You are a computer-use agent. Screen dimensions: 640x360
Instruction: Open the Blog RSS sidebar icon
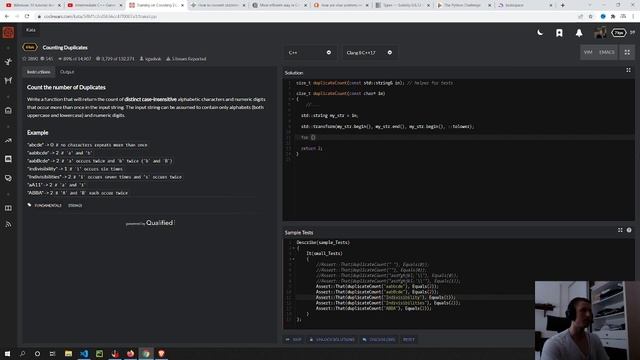pyautogui.click(x=8, y=224)
